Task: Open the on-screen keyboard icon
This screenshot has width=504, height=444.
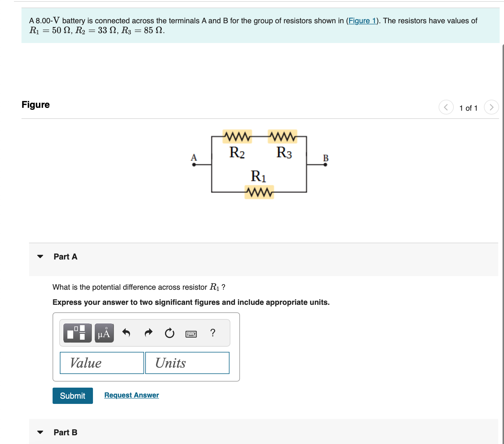Action: (191, 334)
